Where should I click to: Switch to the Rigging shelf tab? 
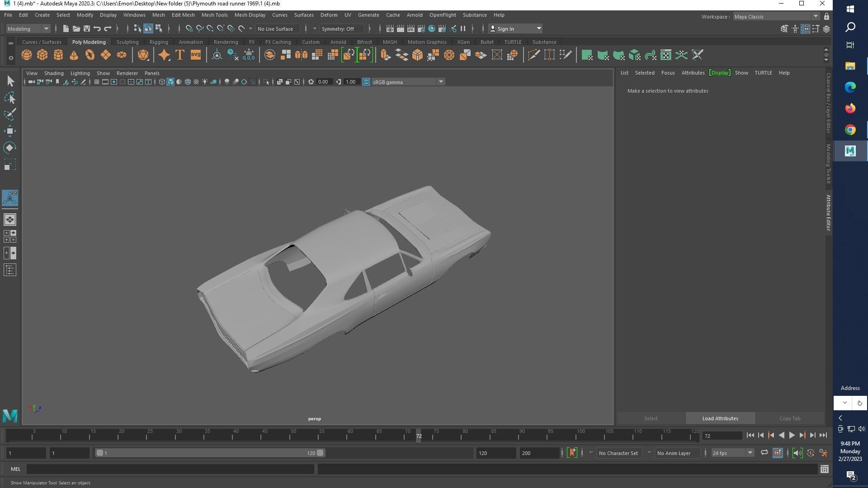159,42
